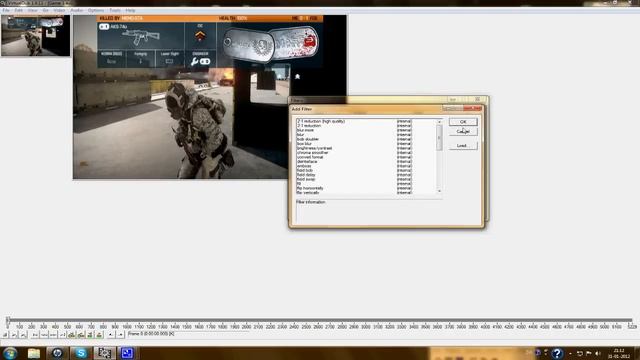
Task: Open File Explorer from the taskbar
Action: click(x=34, y=353)
